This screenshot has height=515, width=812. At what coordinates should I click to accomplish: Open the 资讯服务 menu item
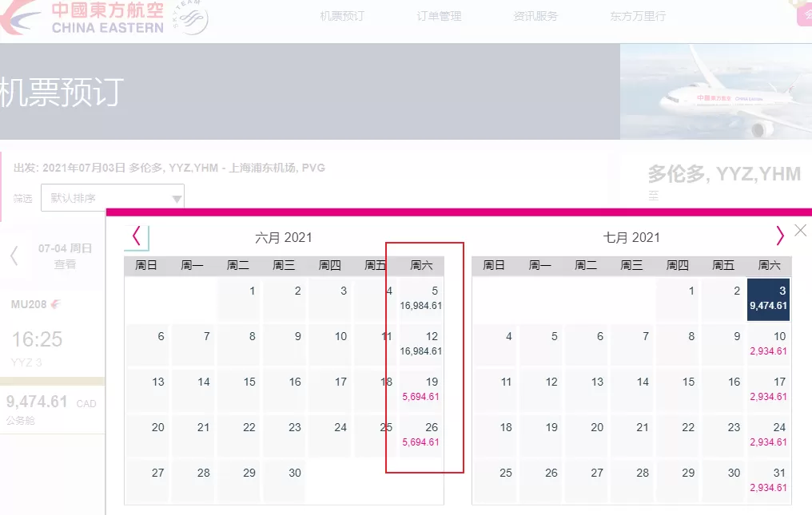[x=535, y=16]
